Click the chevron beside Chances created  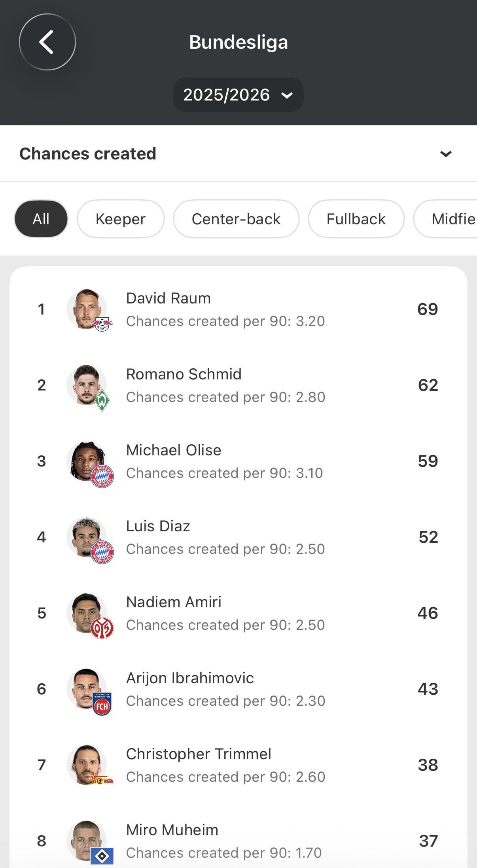pyautogui.click(x=446, y=154)
